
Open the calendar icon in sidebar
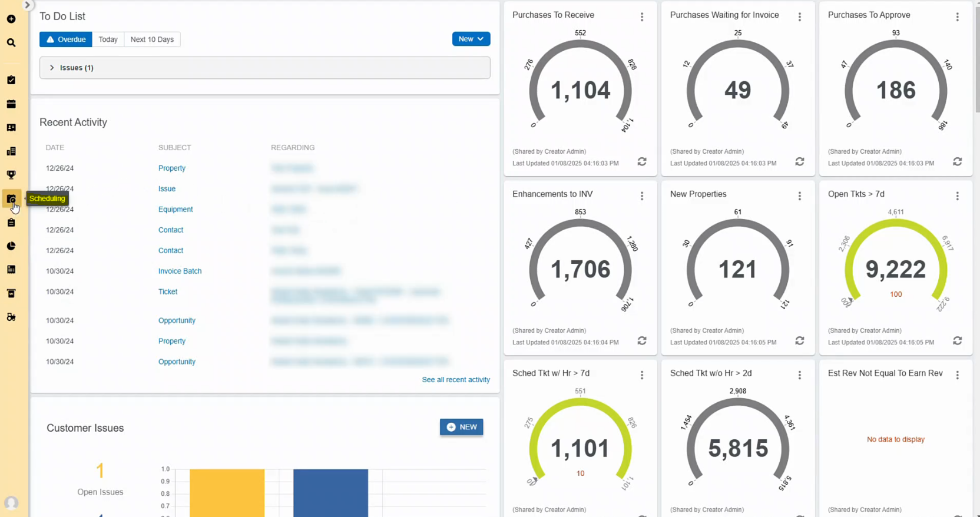11,104
